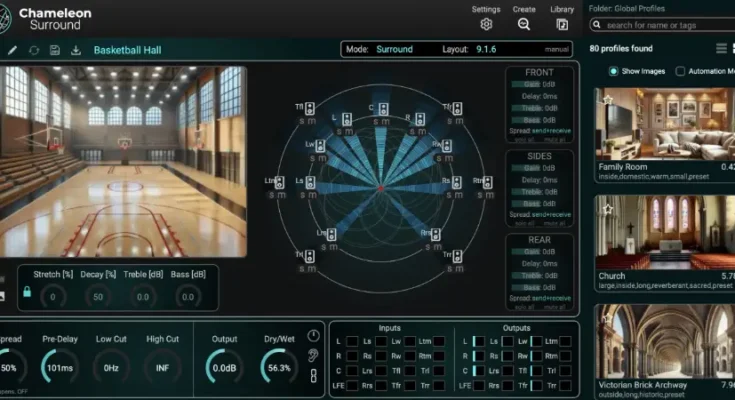
Task: Favorite the Family Room profile star
Action: (x=607, y=99)
